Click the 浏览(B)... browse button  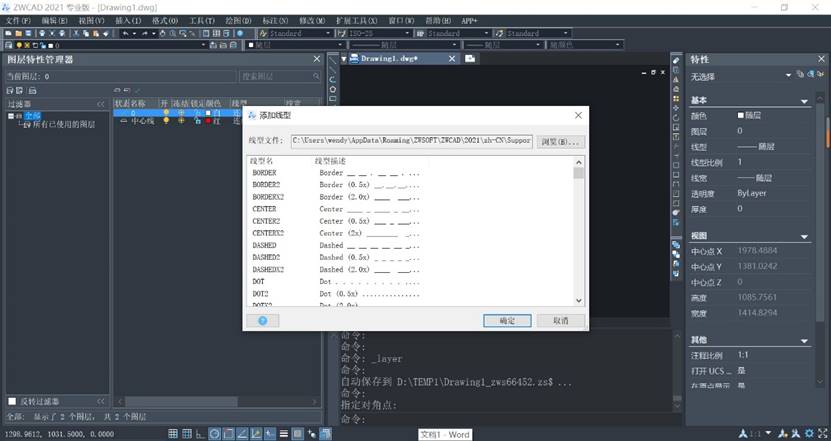[x=560, y=142]
